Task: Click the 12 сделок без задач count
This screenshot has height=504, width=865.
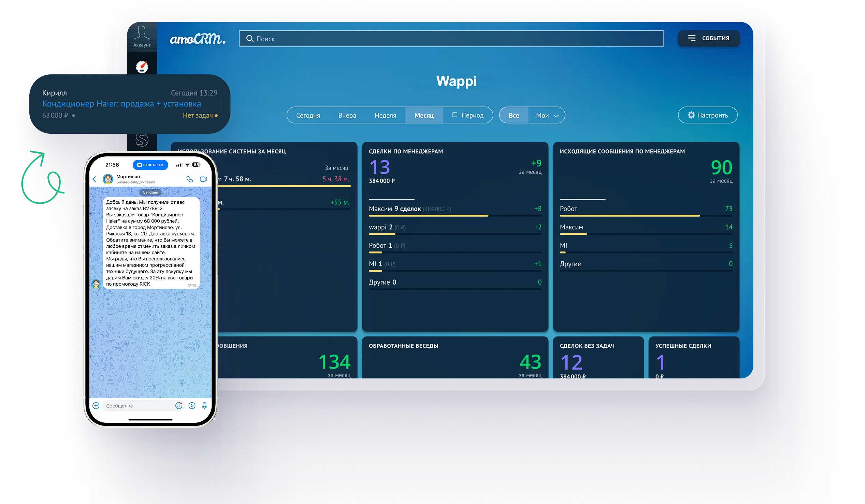Action: (x=572, y=362)
